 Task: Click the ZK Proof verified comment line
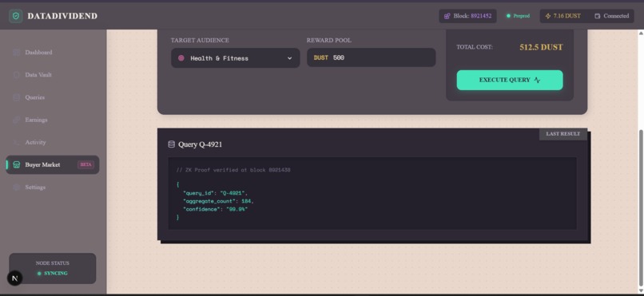click(233, 170)
